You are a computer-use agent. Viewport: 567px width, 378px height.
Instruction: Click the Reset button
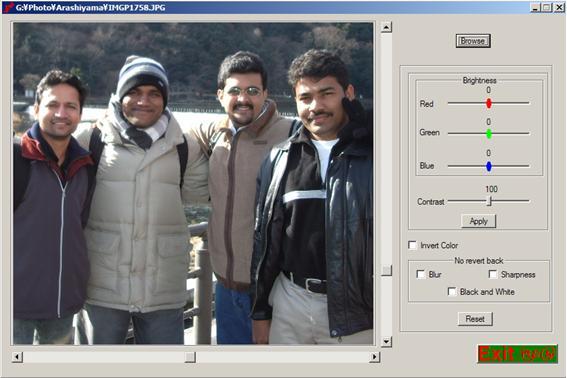coord(475,319)
